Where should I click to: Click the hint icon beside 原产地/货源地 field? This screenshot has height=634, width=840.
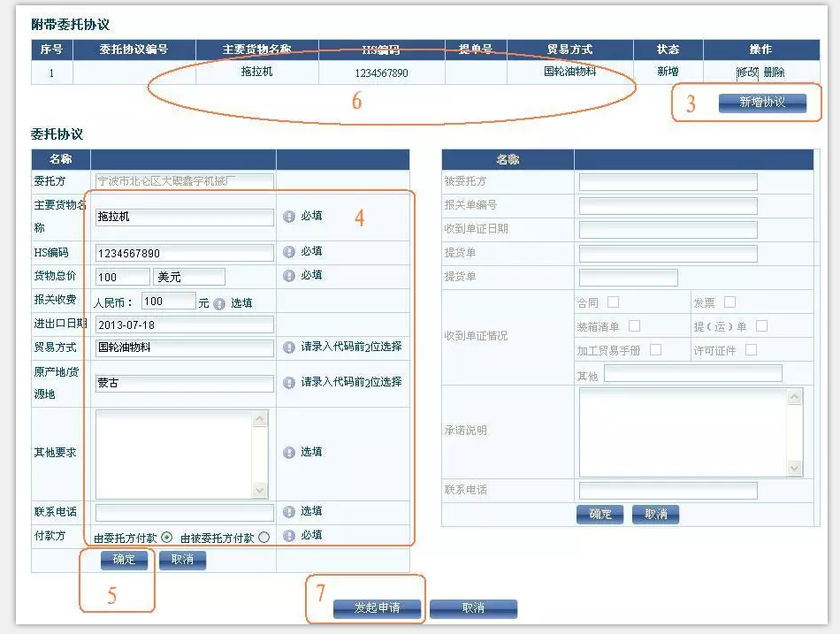pos(288,383)
